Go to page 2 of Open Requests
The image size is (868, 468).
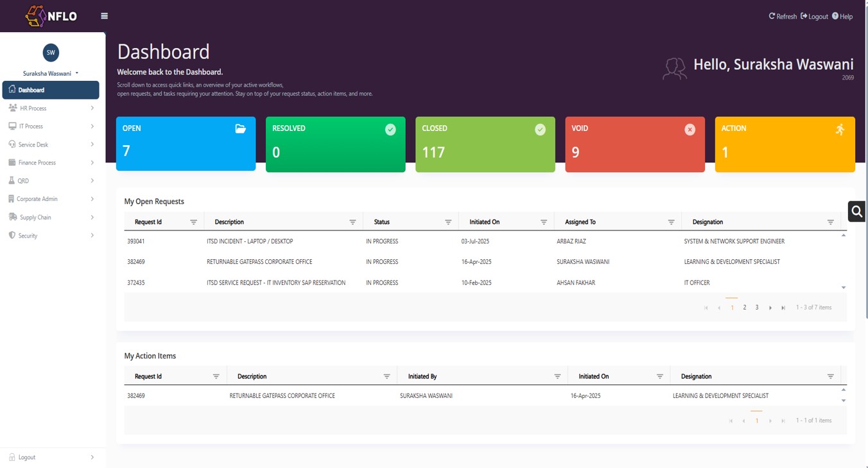coord(744,308)
